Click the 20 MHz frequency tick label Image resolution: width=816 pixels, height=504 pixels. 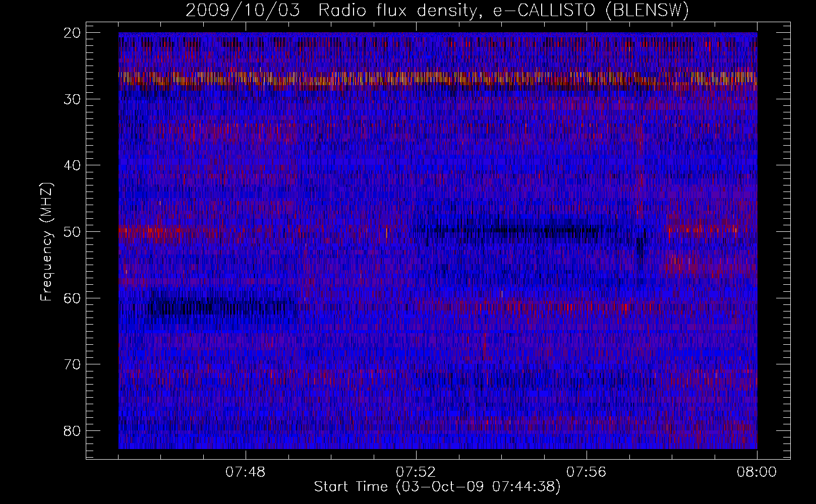point(73,33)
